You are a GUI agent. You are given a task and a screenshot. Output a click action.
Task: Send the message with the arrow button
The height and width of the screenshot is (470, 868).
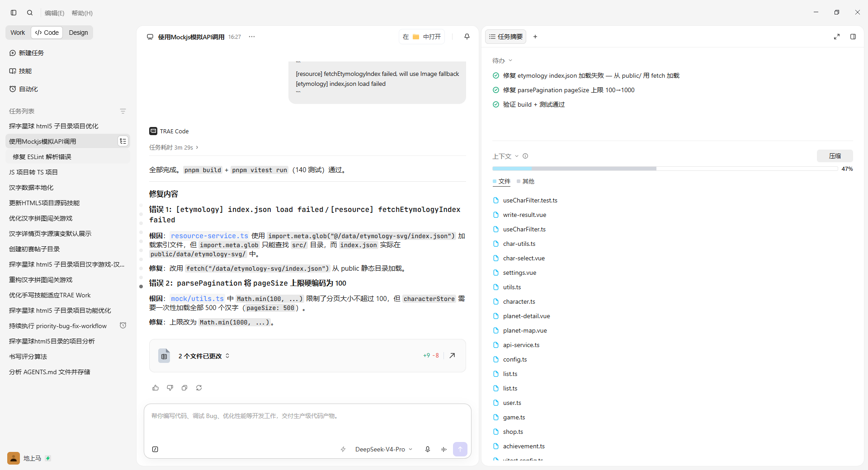click(460, 449)
